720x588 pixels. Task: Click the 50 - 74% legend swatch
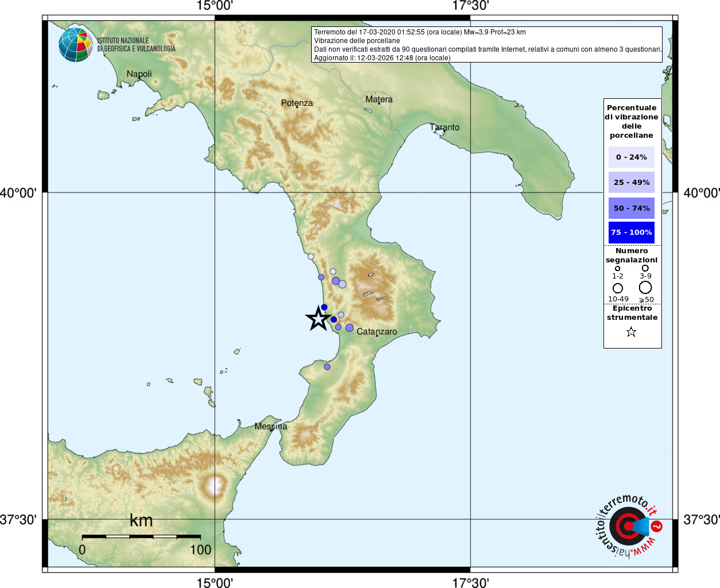[632, 208]
